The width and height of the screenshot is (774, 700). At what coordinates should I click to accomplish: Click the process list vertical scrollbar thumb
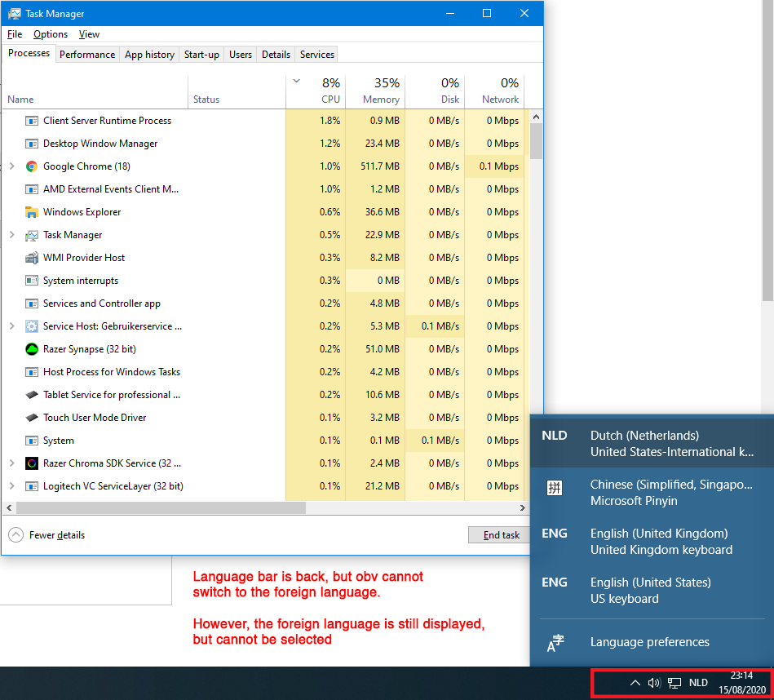(x=536, y=141)
